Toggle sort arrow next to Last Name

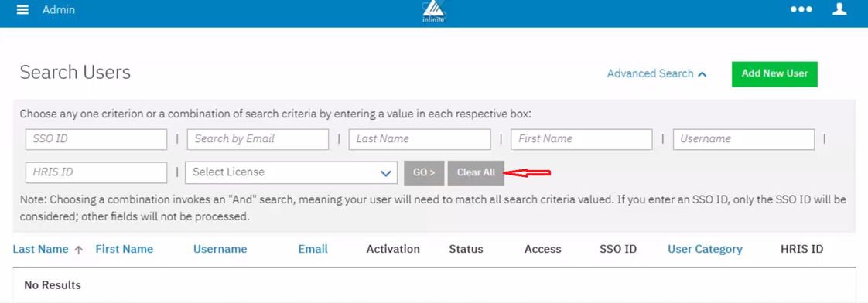click(79, 250)
